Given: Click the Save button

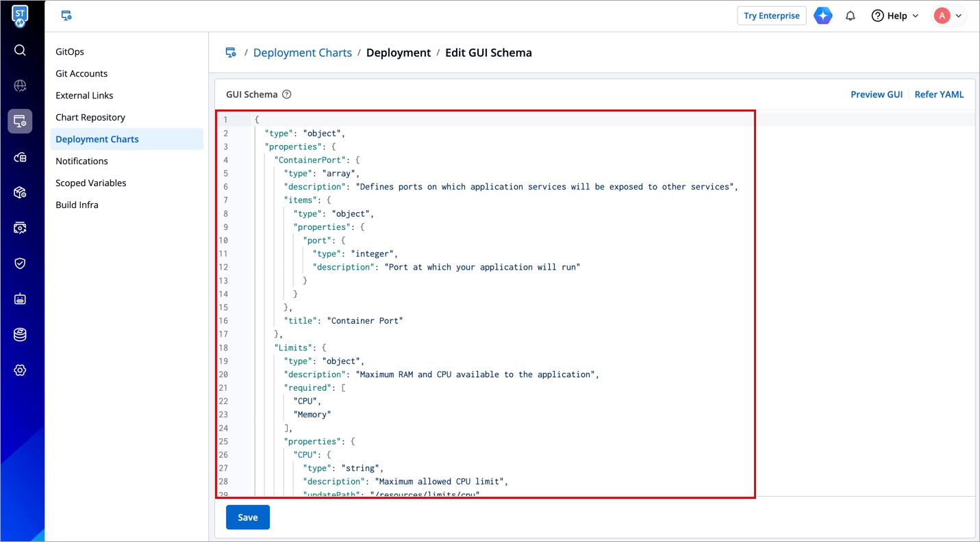Looking at the screenshot, I should 248,517.
